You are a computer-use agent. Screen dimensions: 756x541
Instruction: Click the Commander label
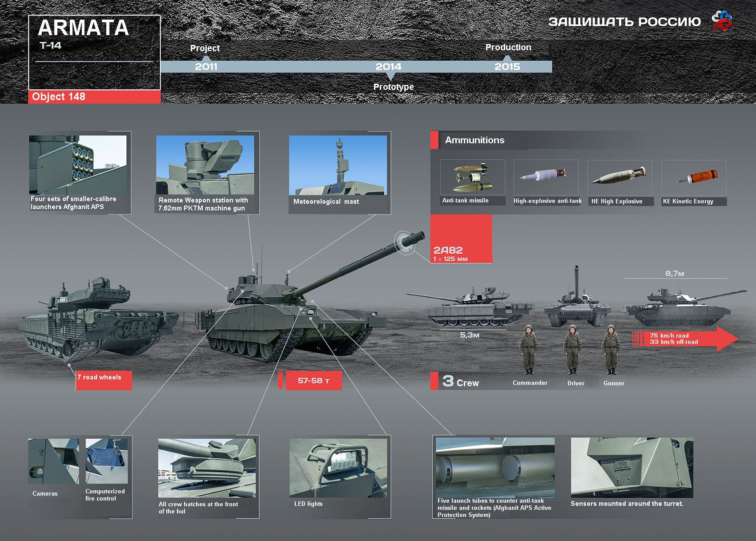[x=530, y=383]
